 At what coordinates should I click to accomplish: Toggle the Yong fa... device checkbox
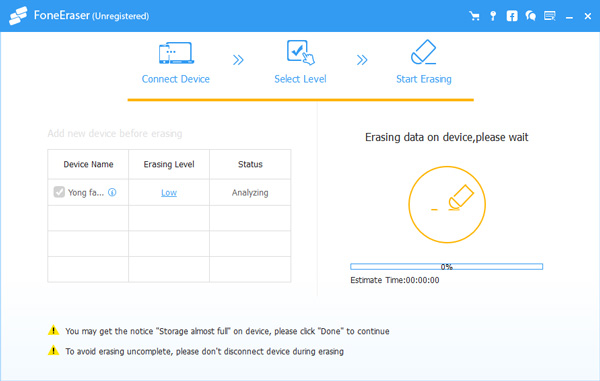click(x=59, y=192)
